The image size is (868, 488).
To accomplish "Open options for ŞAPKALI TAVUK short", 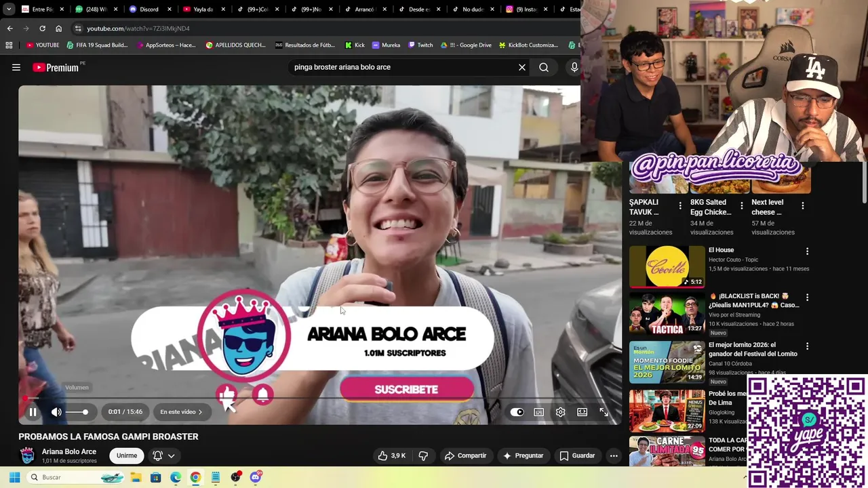I will [x=680, y=205].
